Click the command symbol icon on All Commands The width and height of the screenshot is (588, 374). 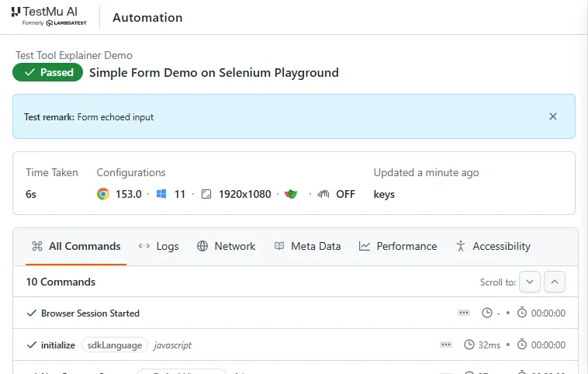(37, 246)
